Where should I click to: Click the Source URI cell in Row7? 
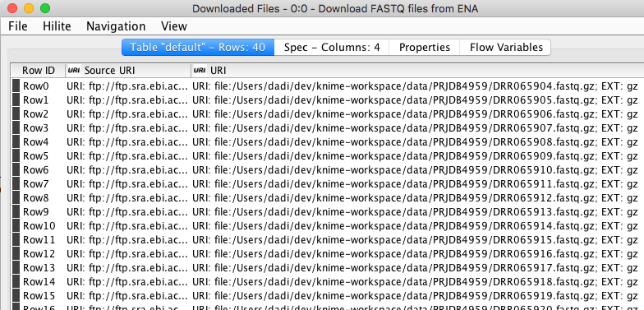(128, 184)
